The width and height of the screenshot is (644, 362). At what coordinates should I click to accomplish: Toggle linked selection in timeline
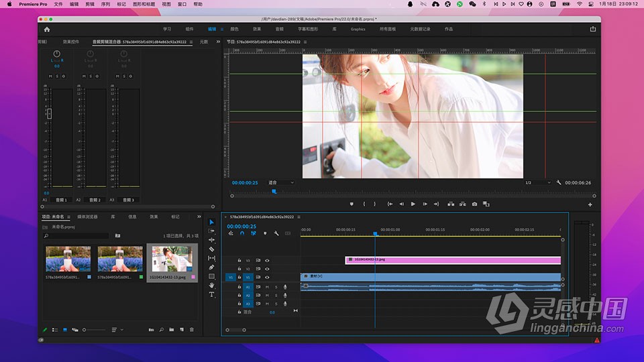click(254, 233)
